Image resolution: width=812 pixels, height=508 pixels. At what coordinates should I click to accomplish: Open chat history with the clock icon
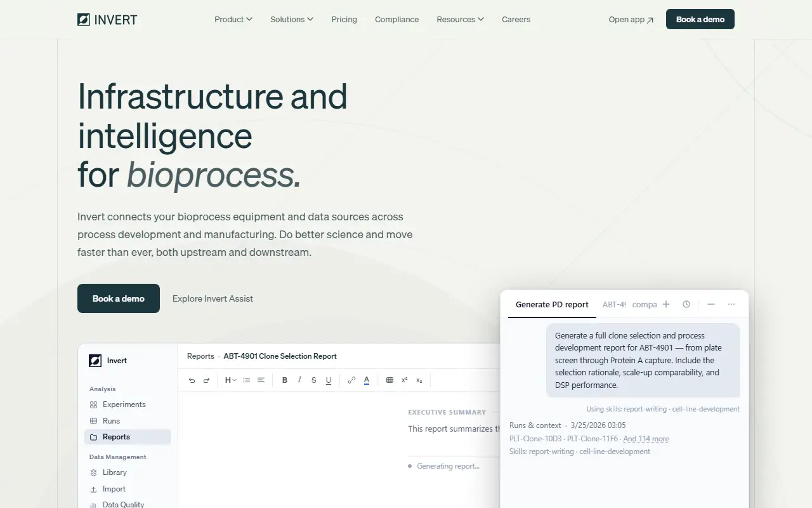(686, 305)
